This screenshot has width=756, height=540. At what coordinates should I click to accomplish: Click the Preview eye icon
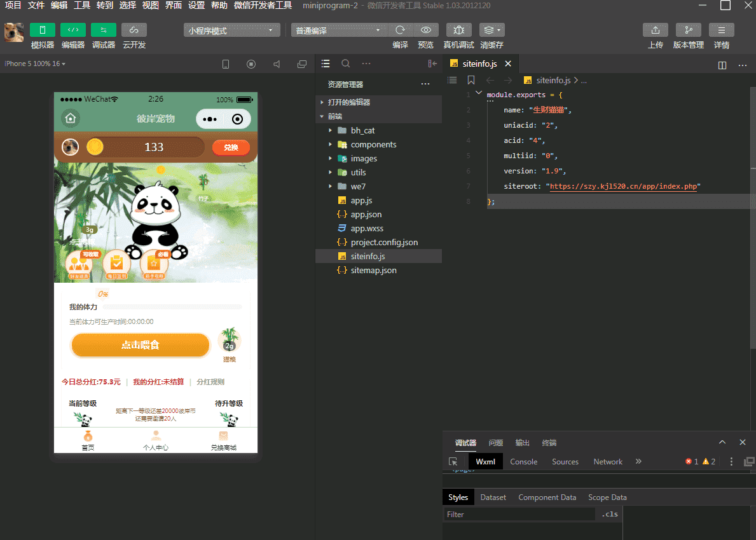(425, 30)
